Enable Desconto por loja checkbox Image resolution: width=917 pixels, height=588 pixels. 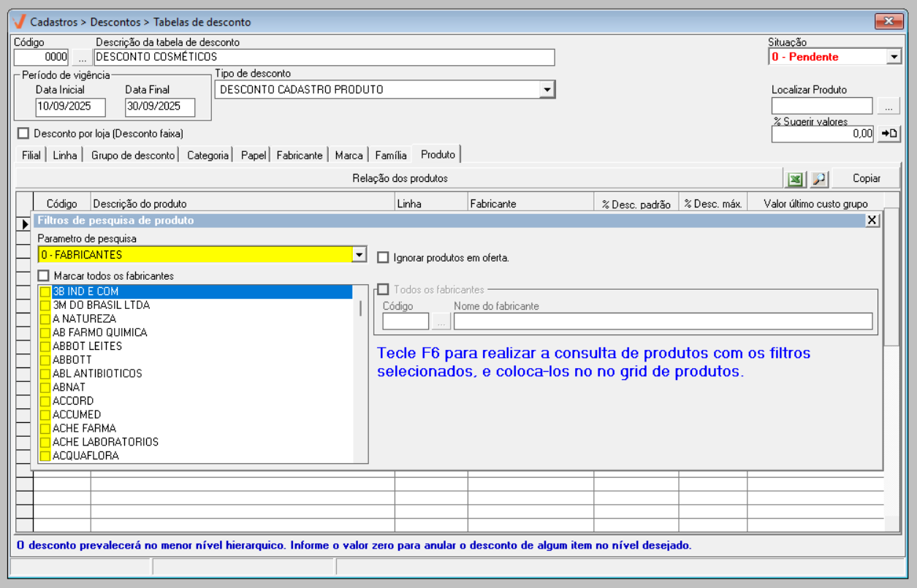click(23, 134)
